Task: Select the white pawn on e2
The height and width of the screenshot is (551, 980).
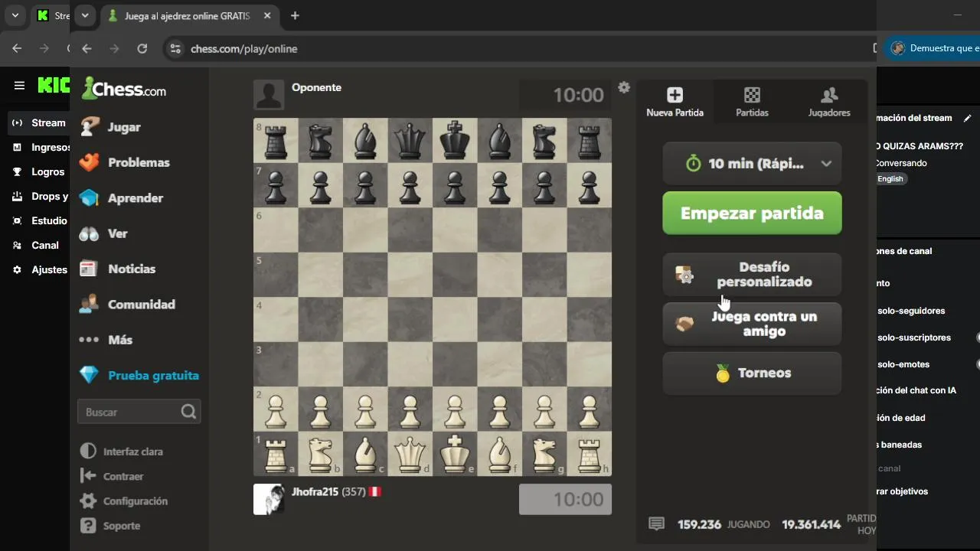Action: pos(455,409)
